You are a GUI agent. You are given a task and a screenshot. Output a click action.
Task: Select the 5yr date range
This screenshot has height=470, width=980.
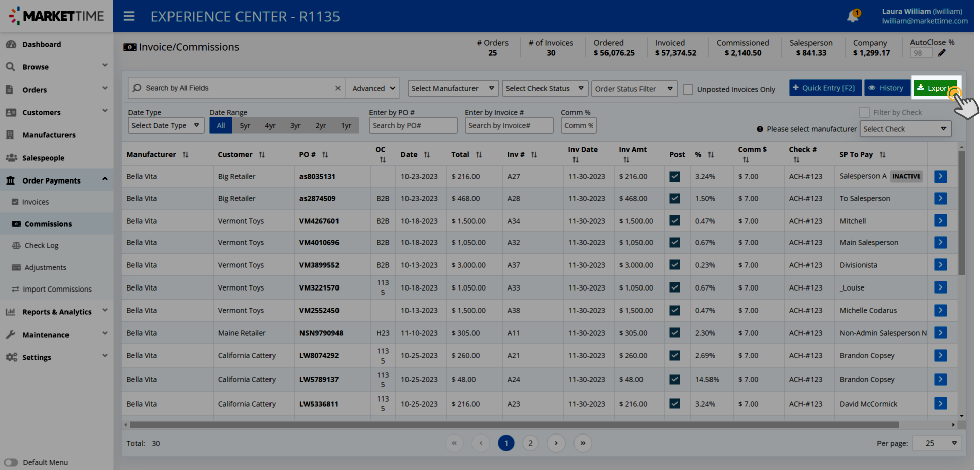point(245,125)
